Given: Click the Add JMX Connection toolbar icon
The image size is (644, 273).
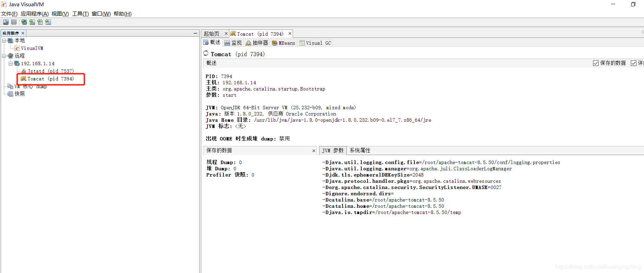Looking at the screenshot, I should [x=32, y=22].
